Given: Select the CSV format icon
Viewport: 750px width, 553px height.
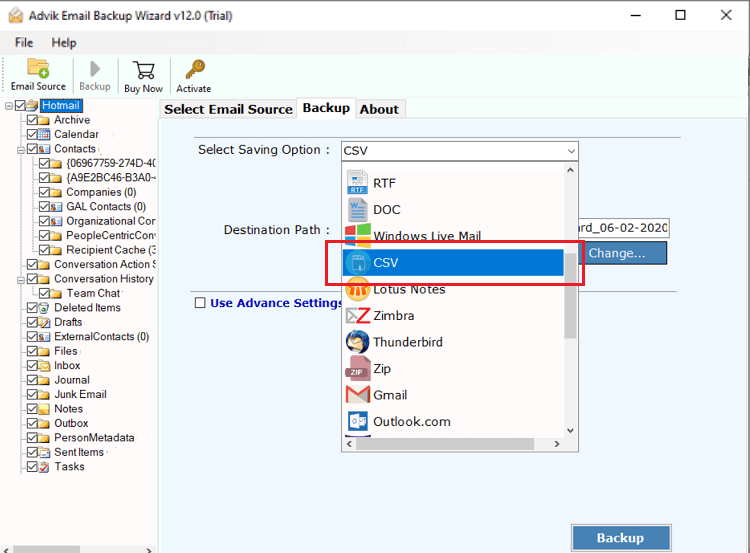Looking at the screenshot, I should click(357, 263).
